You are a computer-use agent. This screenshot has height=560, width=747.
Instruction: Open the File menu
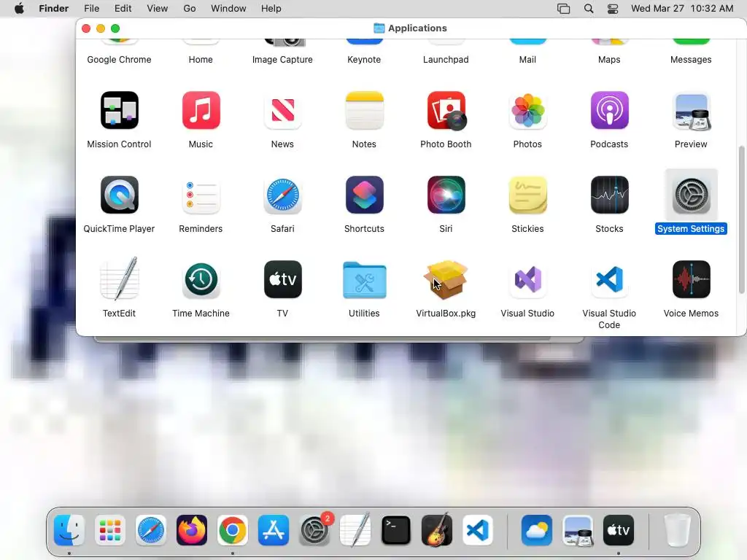click(91, 9)
